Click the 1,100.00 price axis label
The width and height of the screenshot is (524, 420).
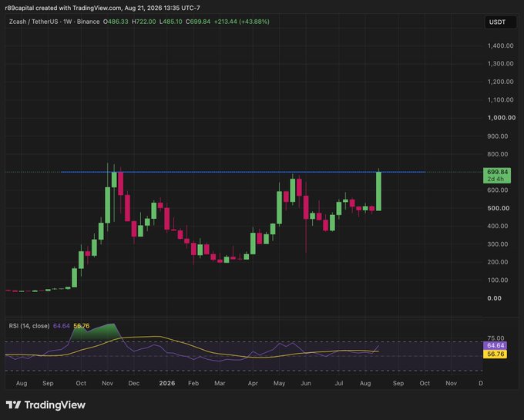point(501,99)
